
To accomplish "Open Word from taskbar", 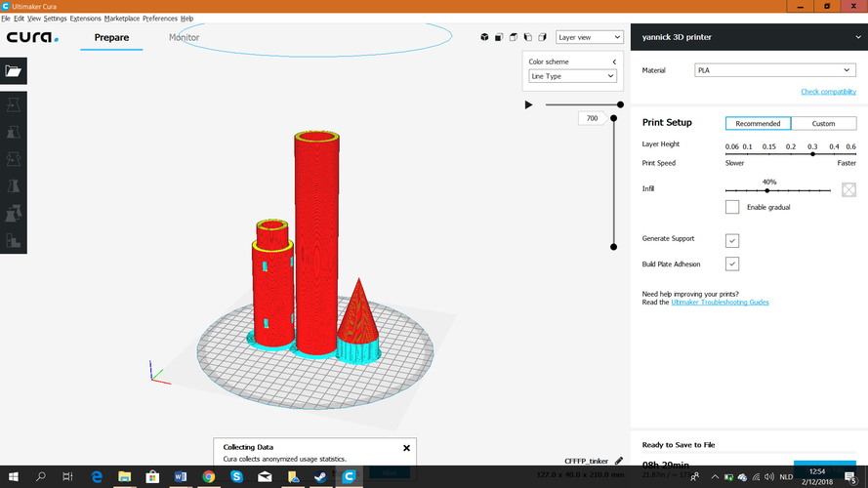I will tap(181, 476).
